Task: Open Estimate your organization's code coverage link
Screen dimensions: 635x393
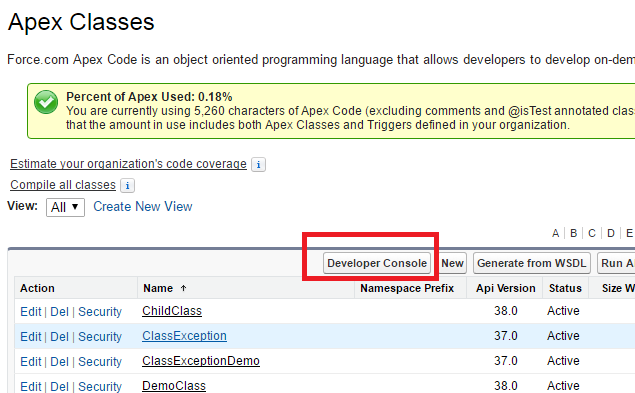Action: point(128,164)
